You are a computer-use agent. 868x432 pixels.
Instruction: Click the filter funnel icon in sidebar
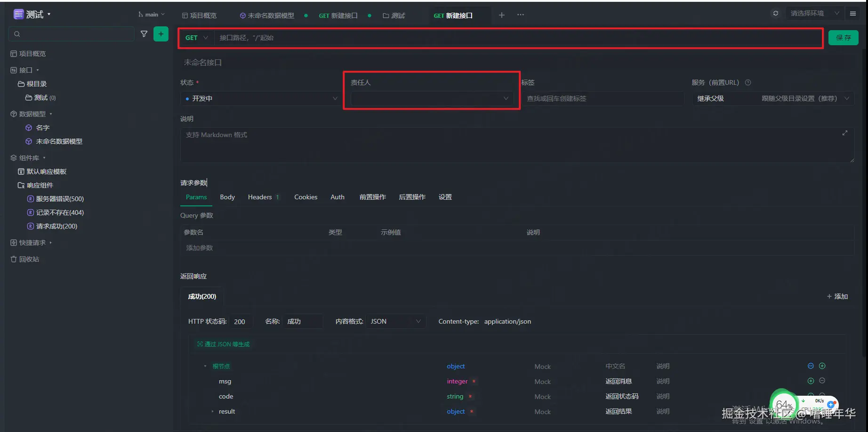tap(144, 34)
